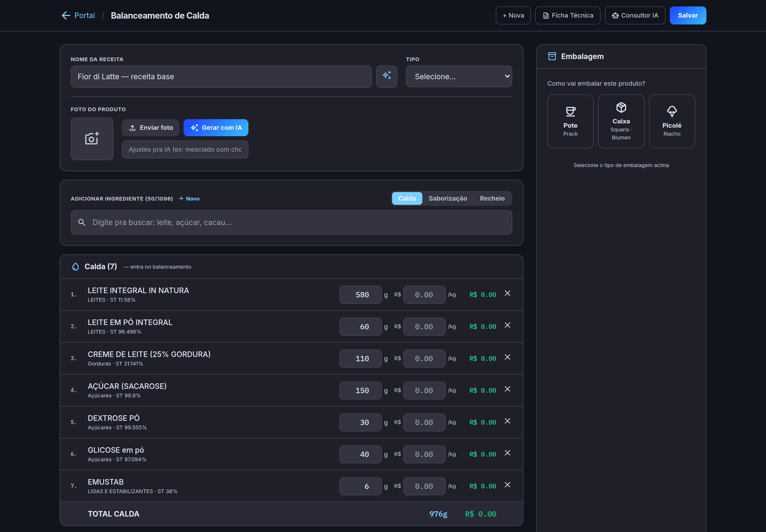The image size is (766, 532).
Task: Click the search magnifier icon
Action: pos(82,222)
